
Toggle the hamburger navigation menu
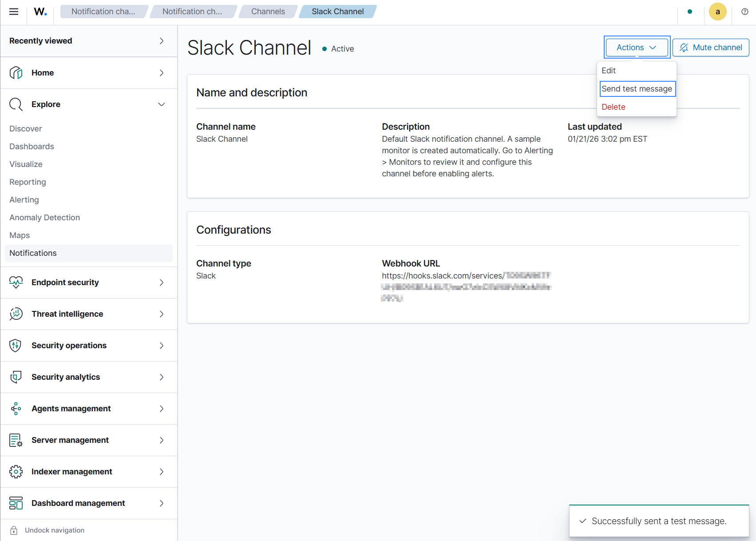click(14, 12)
